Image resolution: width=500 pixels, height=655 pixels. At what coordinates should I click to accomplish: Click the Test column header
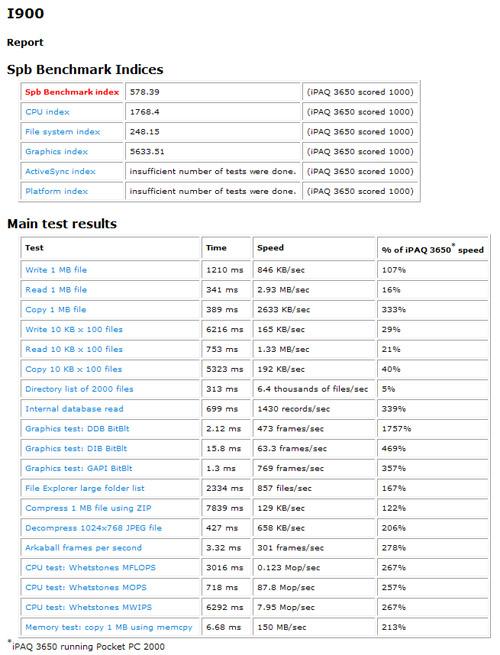[x=34, y=248]
